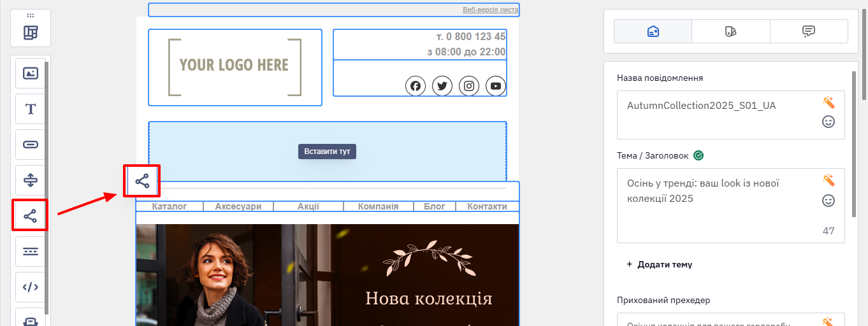Select the Text block tool
The width and height of the screenshot is (868, 326).
point(31,109)
